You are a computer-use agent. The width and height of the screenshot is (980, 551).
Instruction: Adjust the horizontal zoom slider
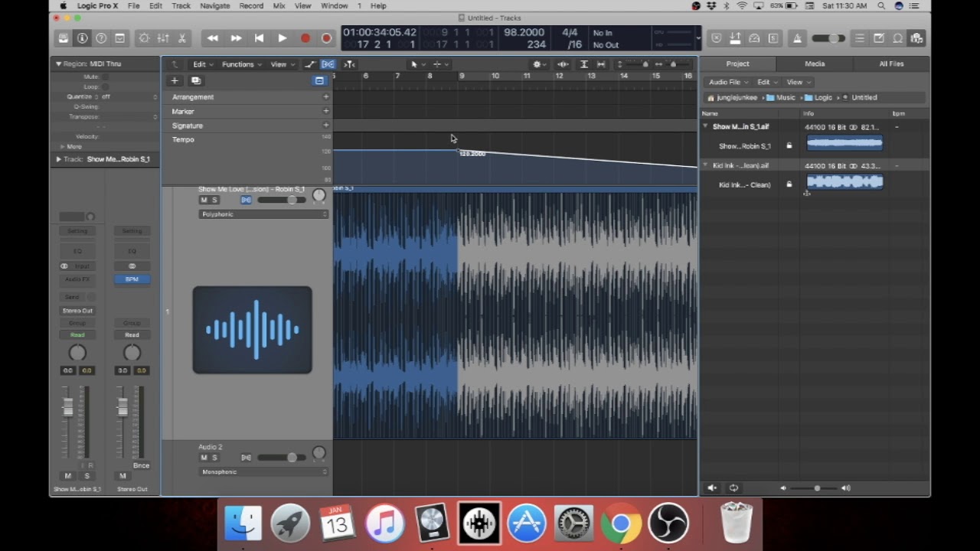point(672,64)
